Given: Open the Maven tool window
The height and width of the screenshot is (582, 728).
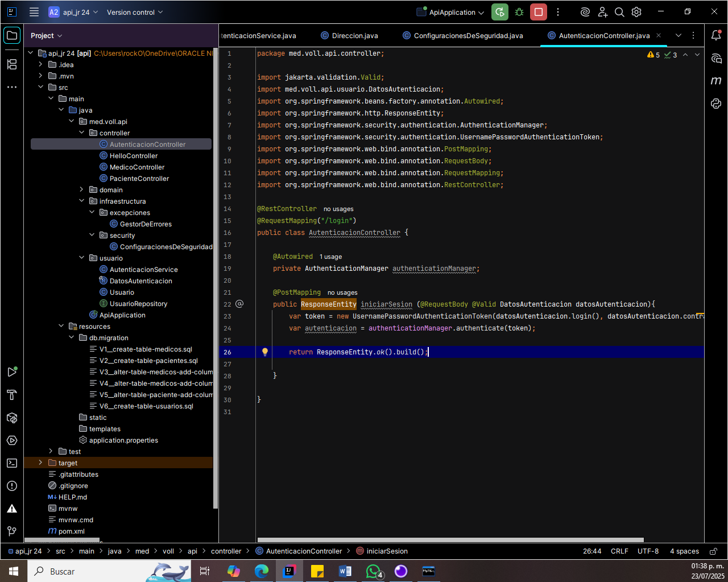Looking at the screenshot, I should 716,81.
